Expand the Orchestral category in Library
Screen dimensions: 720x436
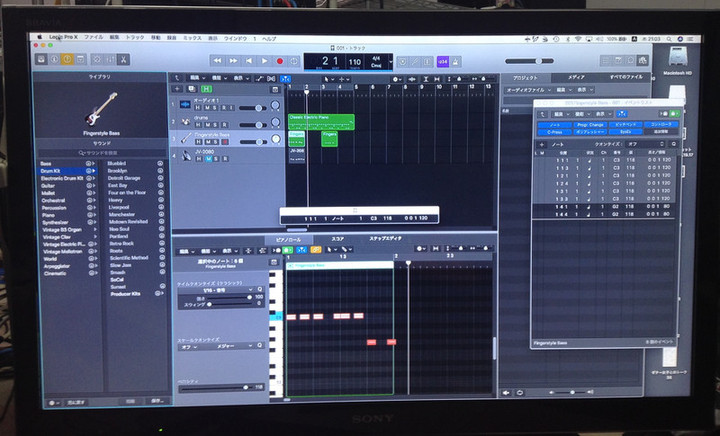point(53,199)
